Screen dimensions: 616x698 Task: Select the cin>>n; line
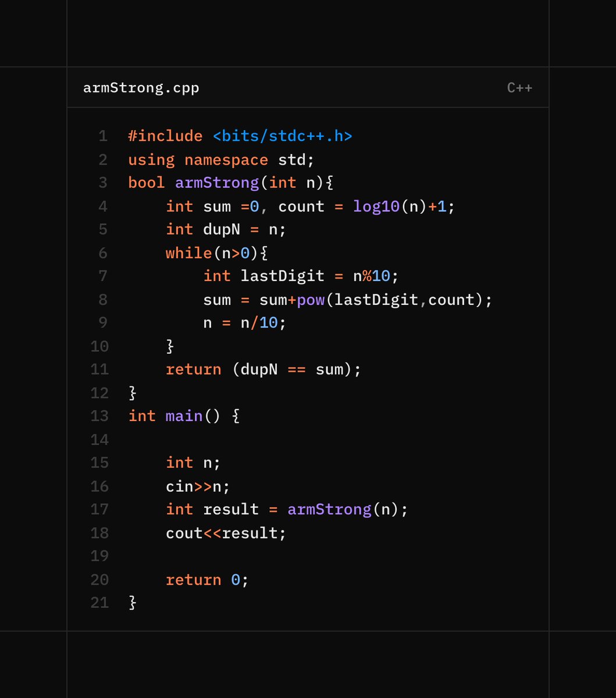198,486
